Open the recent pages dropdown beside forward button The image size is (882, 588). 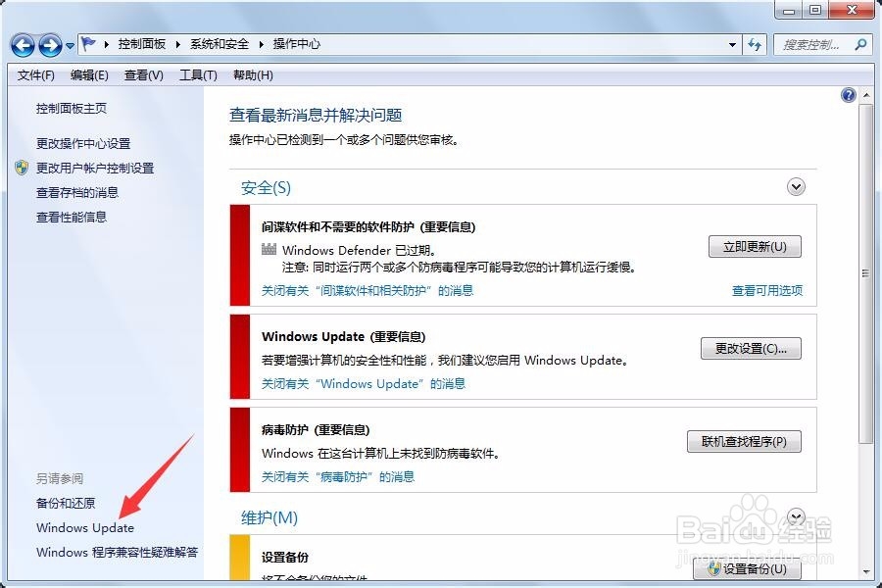(69, 45)
